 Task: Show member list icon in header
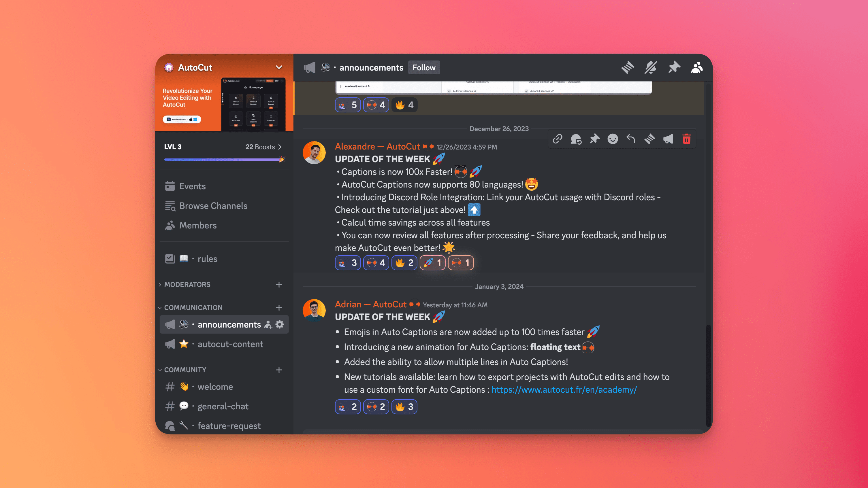(x=697, y=68)
